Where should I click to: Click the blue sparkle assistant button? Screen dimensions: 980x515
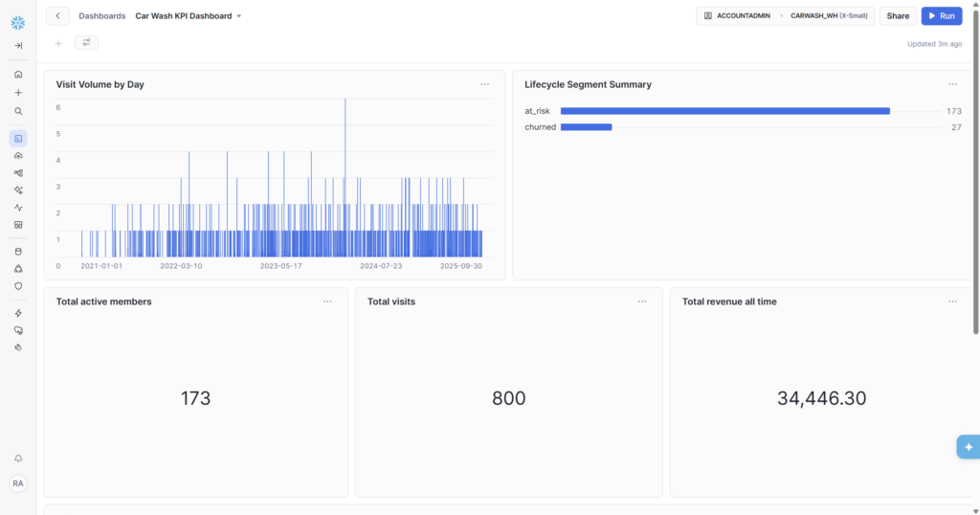[968, 447]
